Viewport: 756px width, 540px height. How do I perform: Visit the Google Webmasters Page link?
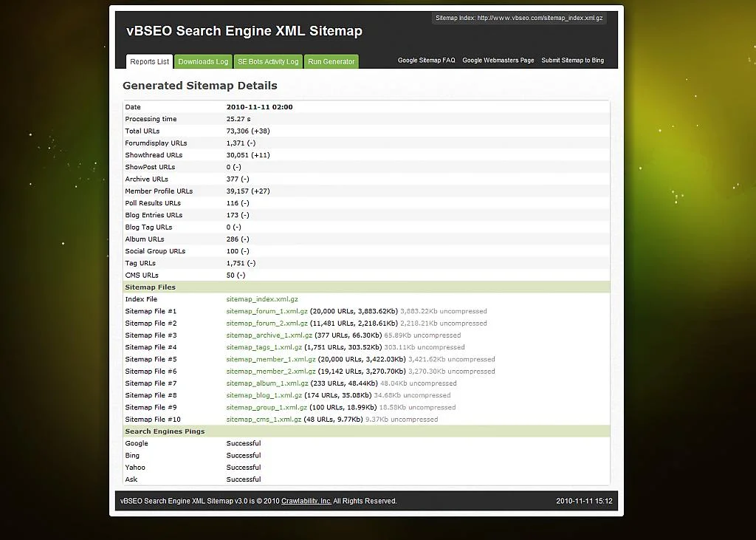coord(498,61)
